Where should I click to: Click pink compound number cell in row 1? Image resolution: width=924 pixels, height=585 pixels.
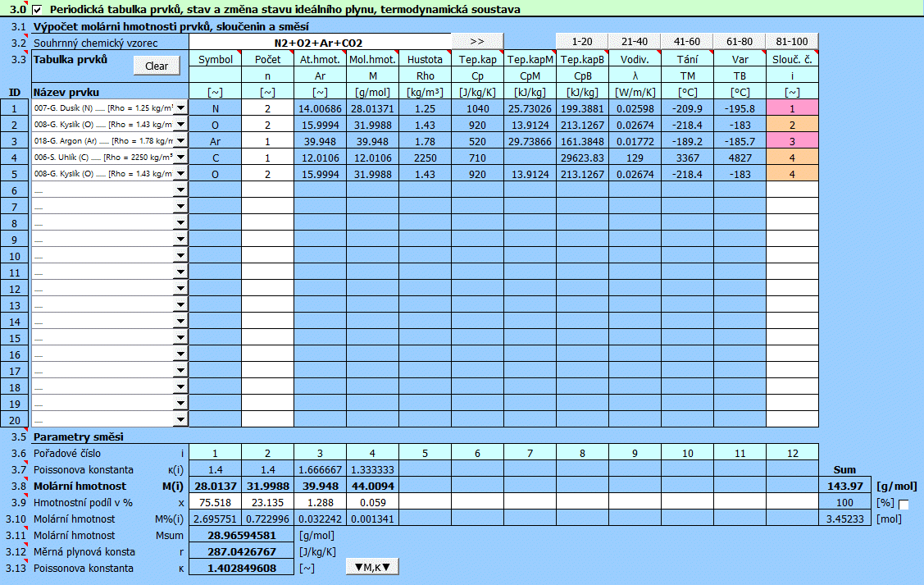point(792,107)
